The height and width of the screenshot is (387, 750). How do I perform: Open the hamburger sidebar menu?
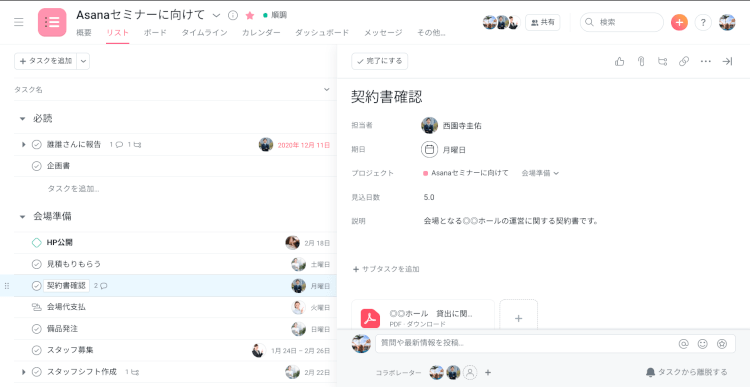point(19,22)
